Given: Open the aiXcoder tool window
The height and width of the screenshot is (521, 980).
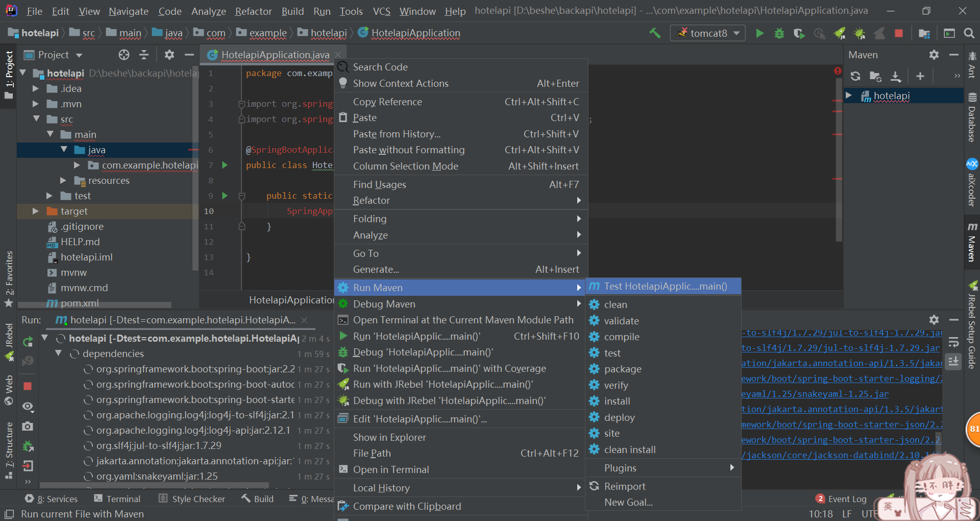Looking at the screenshot, I should tap(972, 182).
